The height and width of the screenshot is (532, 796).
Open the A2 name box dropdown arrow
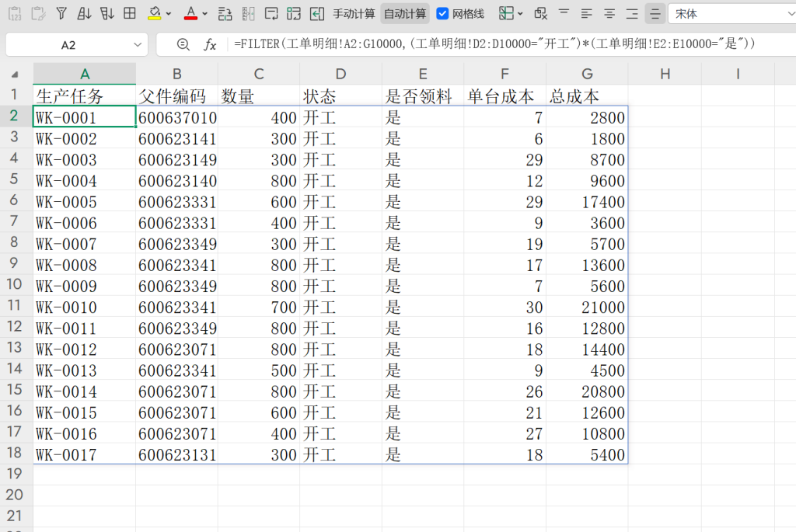click(x=137, y=44)
